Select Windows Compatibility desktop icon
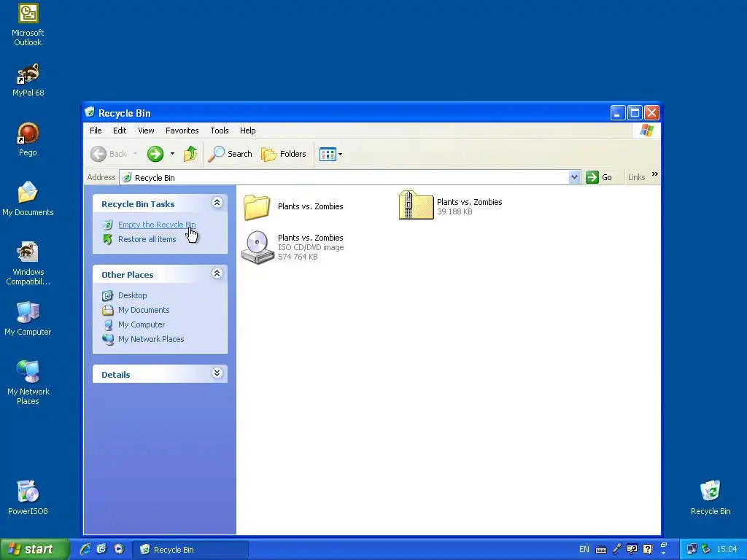747x560 pixels. coord(28,263)
